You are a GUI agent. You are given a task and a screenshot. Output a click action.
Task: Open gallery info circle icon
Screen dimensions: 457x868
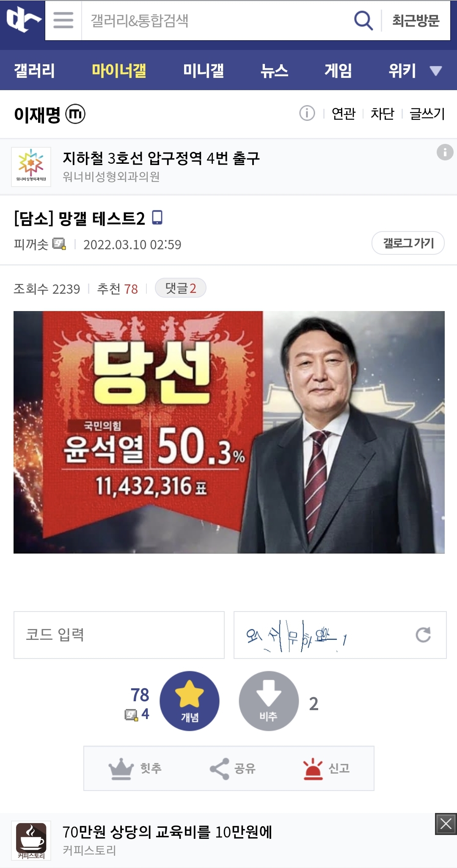click(307, 113)
